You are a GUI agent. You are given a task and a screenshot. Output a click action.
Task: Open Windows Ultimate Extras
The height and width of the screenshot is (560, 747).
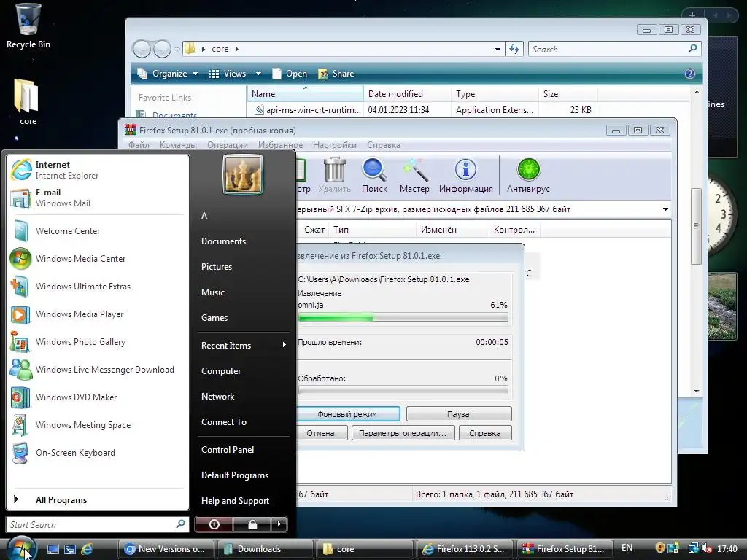point(98,286)
